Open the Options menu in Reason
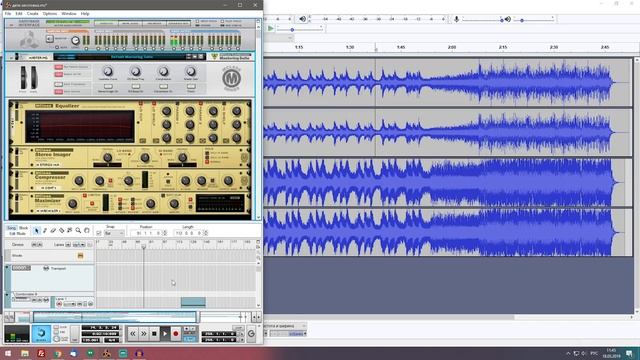 click(50, 13)
